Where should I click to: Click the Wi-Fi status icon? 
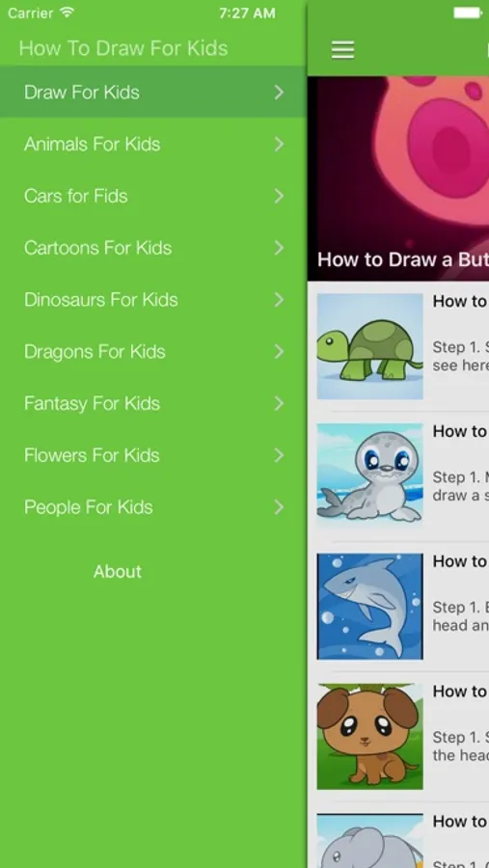(68, 13)
